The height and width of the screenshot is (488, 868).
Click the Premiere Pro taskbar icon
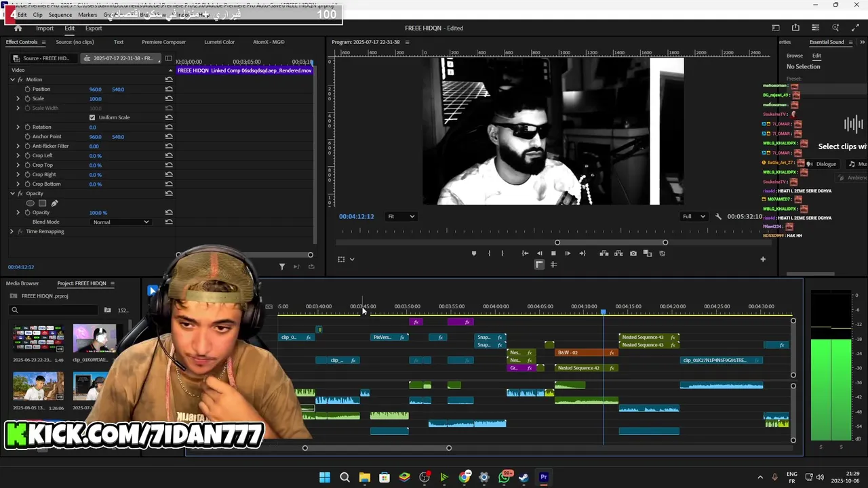tap(544, 477)
